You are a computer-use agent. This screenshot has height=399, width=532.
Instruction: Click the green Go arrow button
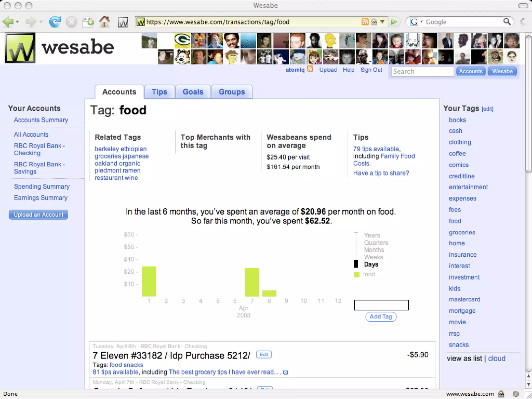[394, 22]
